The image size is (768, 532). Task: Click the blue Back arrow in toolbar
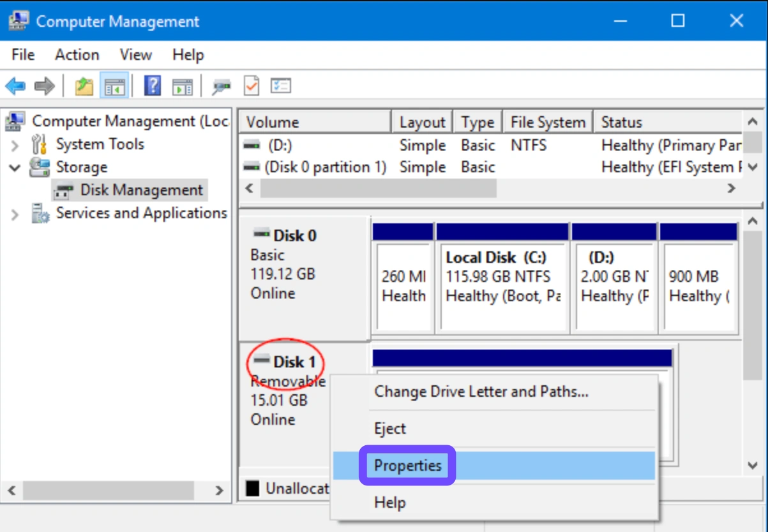15,86
